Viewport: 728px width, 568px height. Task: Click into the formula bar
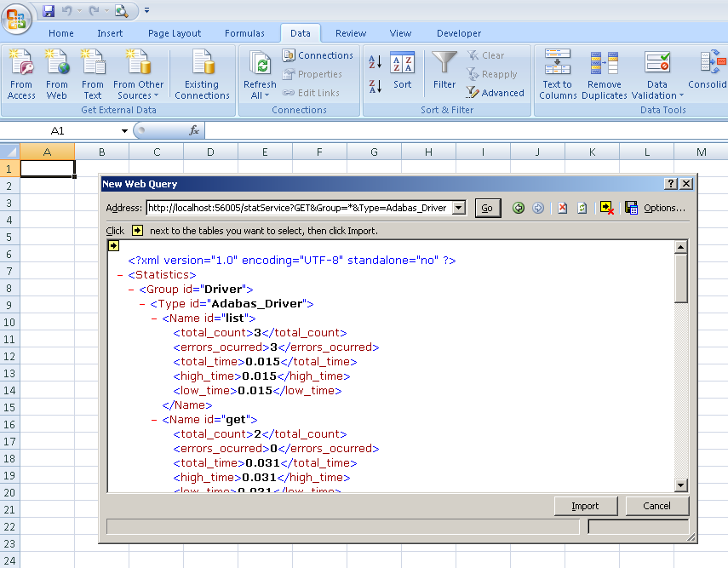click(466, 131)
